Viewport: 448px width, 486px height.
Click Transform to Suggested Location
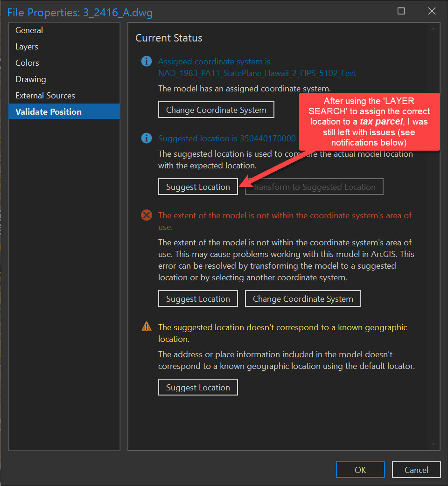point(314,187)
